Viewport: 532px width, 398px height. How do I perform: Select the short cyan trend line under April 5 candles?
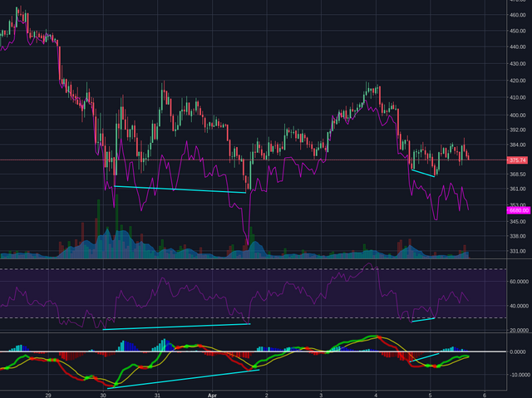423,173
